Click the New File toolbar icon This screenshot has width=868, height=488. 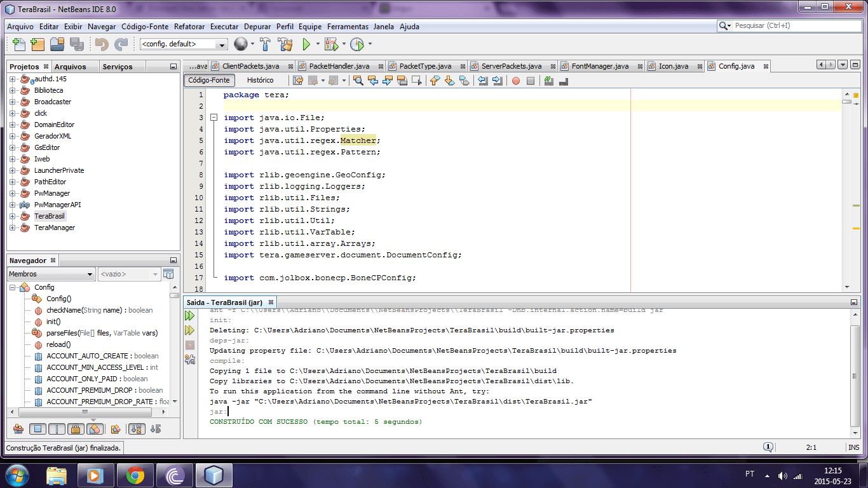pyautogui.click(x=20, y=44)
